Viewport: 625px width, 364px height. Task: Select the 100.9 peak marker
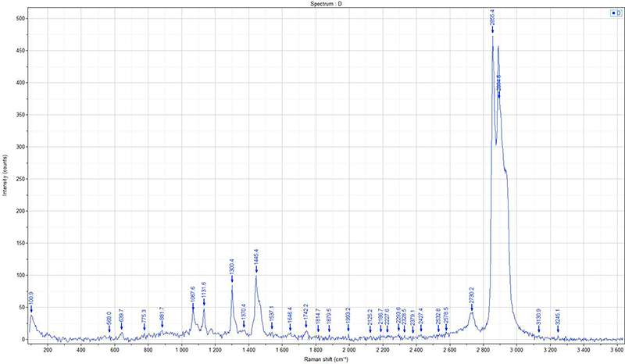point(31,310)
